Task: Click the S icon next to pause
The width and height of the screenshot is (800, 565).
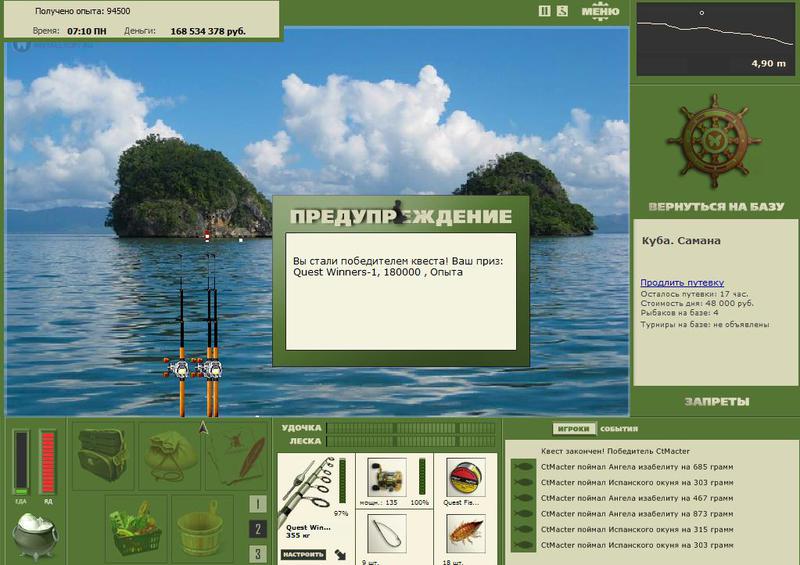Action: 562,11
